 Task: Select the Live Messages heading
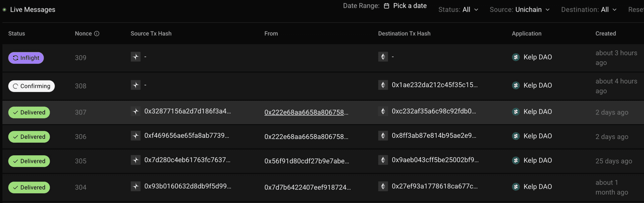click(x=33, y=10)
